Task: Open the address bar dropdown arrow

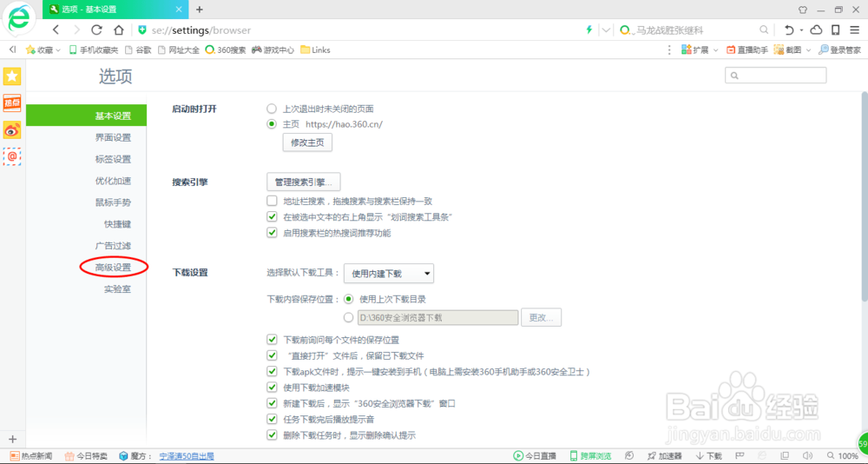Action: click(x=607, y=30)
